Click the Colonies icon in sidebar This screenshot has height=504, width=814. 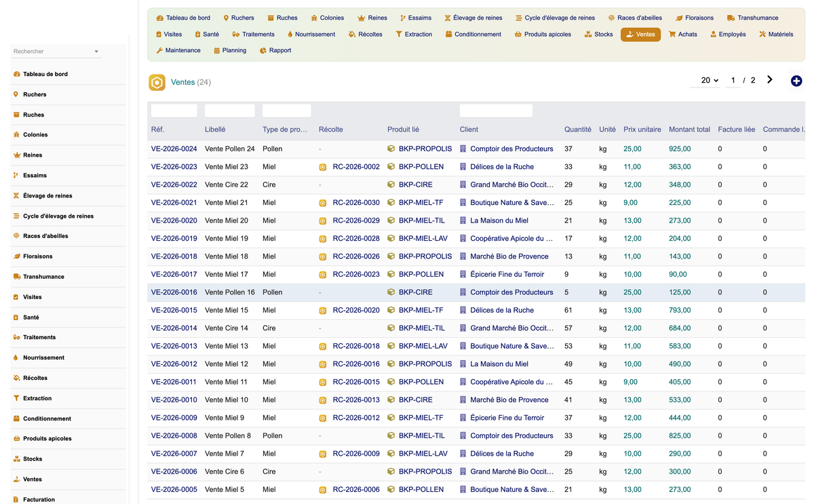click(16, 135)
